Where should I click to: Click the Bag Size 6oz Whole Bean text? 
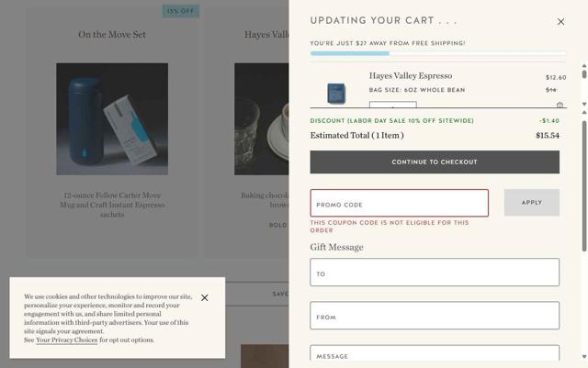coord(417,90)
